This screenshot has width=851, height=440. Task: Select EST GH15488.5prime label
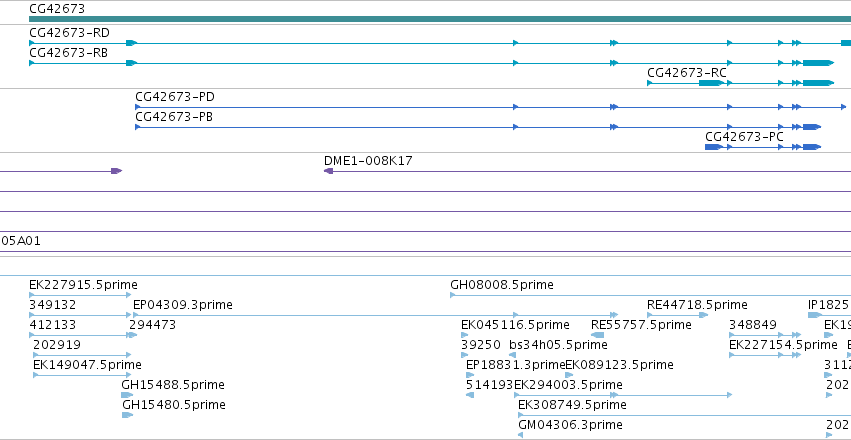pyautogui.click(x=173, y=385)
